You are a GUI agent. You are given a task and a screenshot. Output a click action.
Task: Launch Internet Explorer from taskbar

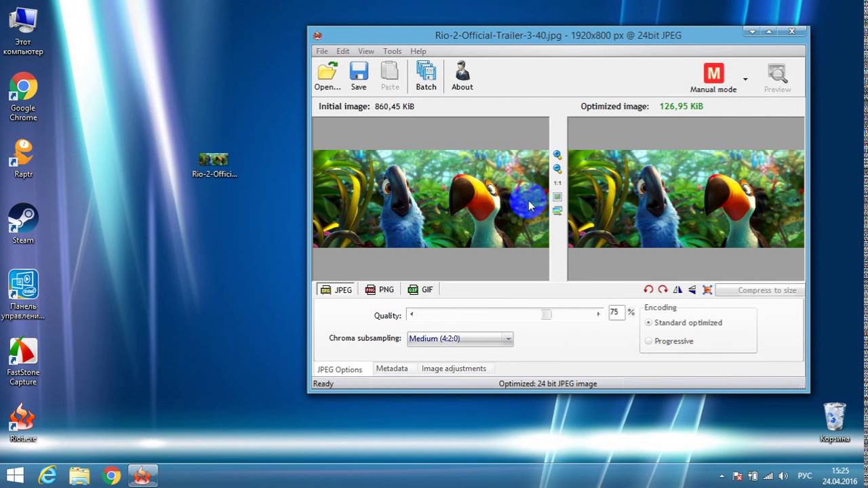pyautogui.click(x=47, y=475)
